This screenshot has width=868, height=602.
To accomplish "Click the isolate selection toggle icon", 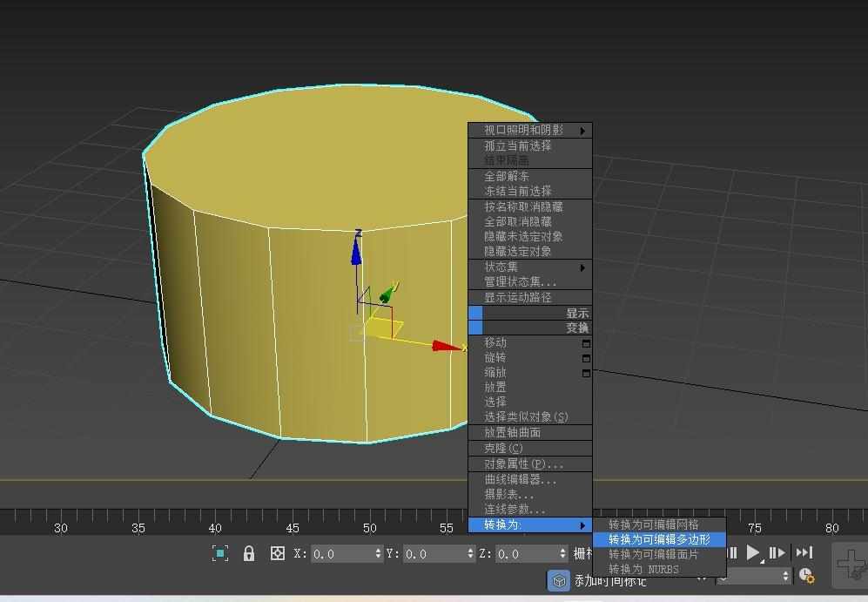I will pyautogui.click(x=220, y=553).
